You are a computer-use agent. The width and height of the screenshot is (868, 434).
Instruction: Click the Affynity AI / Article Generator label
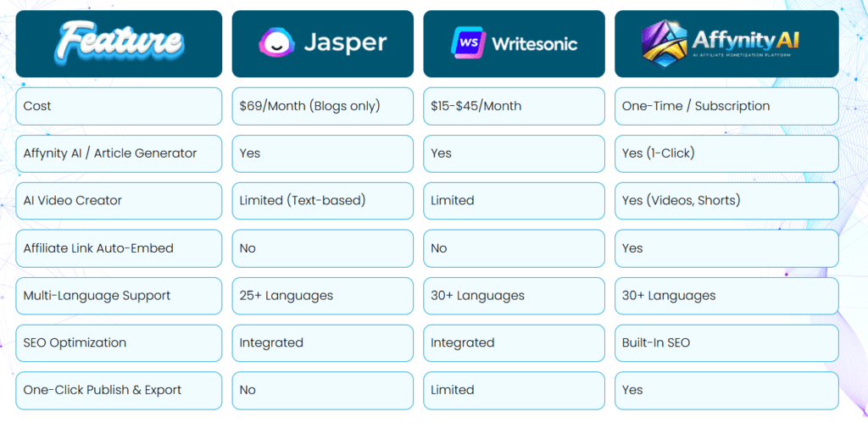tap(119, 153)
